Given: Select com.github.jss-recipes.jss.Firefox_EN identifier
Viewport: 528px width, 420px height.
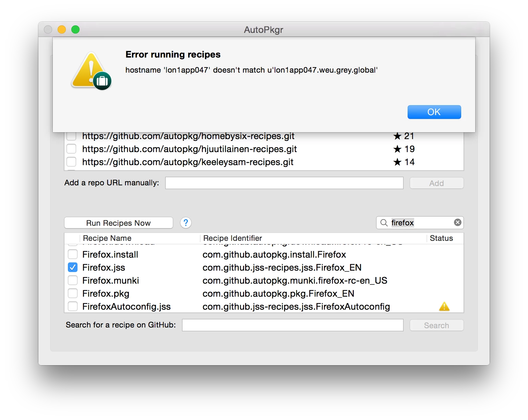Looking at the screenshot, I should 282,268.
